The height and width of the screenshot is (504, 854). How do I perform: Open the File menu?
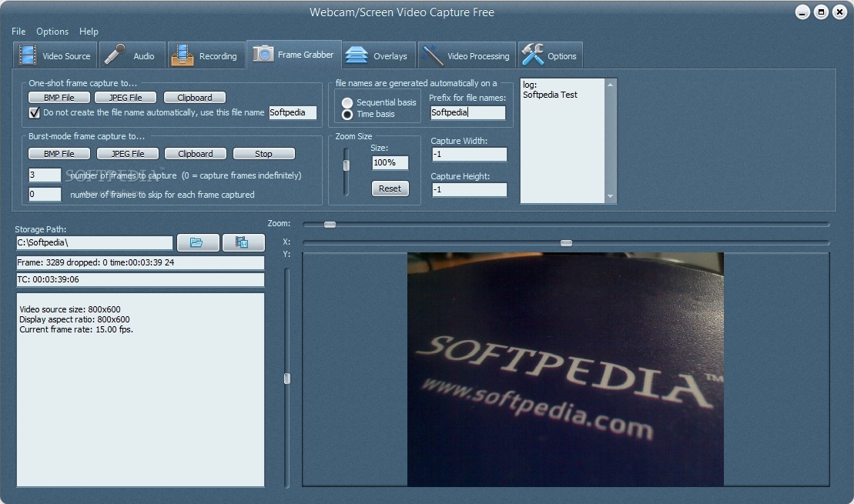[x=18, y=32]
